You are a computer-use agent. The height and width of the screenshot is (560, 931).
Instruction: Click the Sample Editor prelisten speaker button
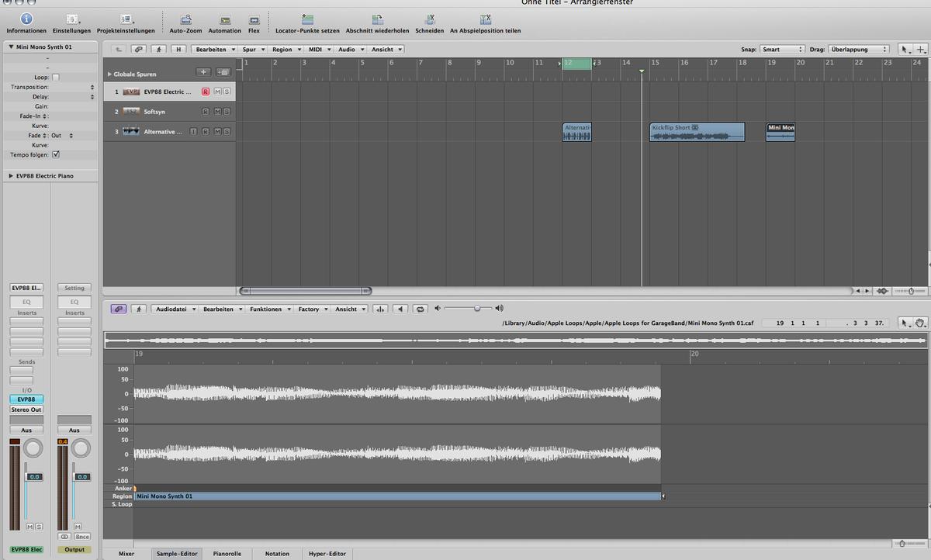click(400, 308)
